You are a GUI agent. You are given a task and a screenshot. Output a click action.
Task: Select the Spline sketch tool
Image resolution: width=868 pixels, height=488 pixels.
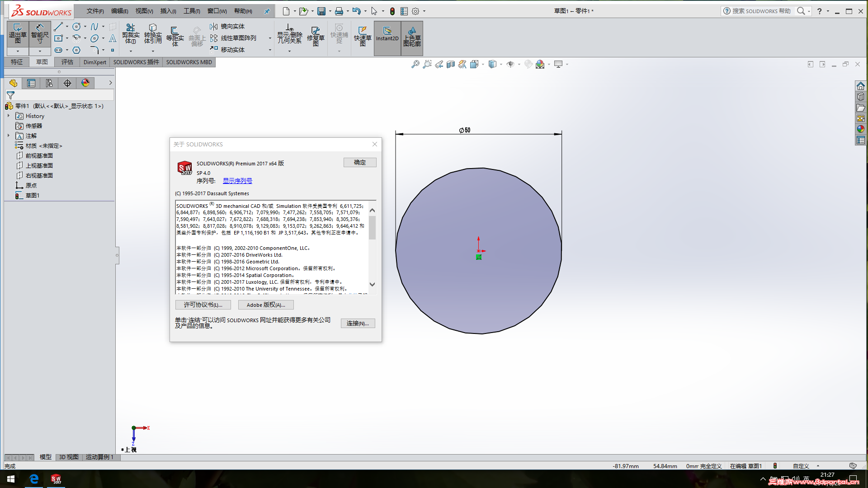(x=94, y=27)
